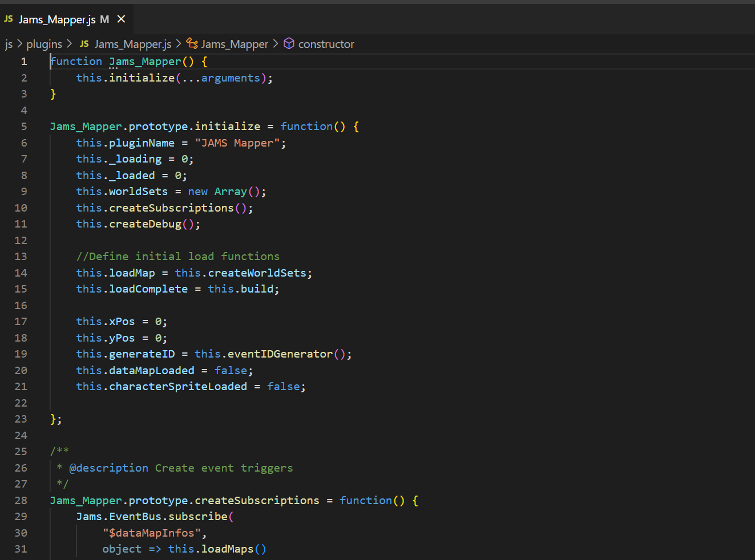
Task: Click 'createWorldSets' on line 14
Action: 257,273
